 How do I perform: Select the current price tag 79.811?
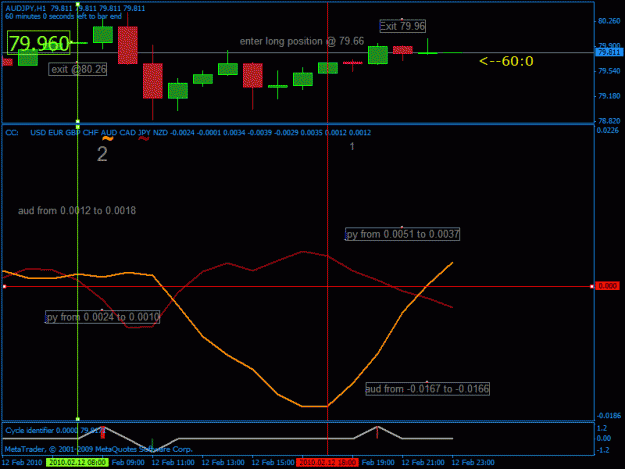tap(609, 52)
